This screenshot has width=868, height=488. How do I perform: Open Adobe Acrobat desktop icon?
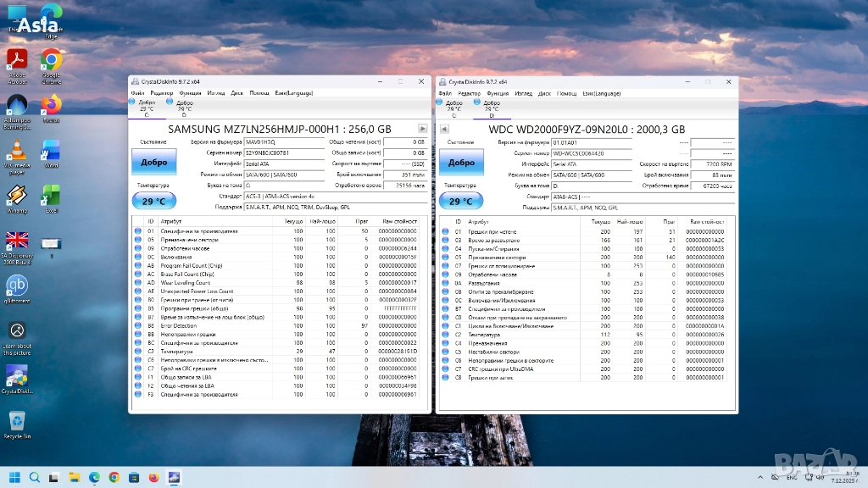pos(16,59)
